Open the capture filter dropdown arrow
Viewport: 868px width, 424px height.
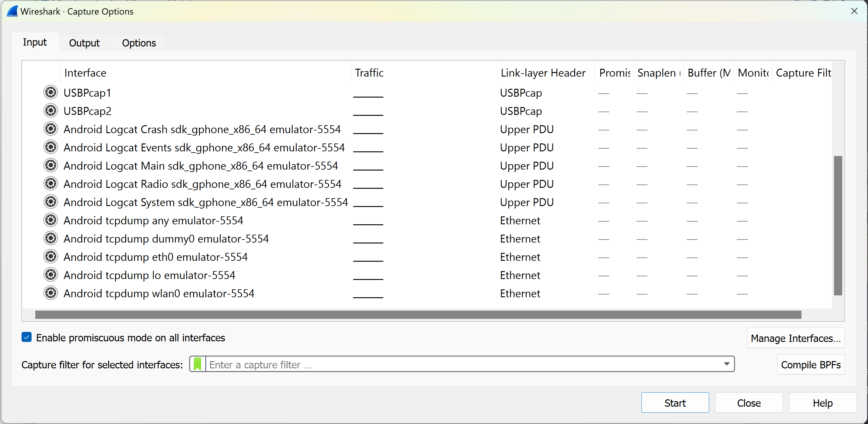pos(726,364)
